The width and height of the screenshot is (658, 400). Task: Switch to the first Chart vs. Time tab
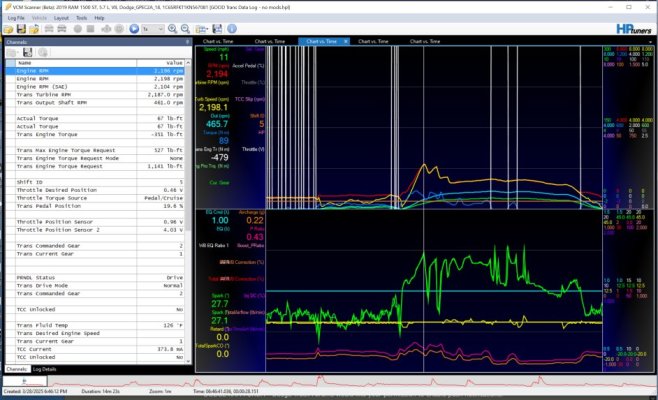point(218,41)
